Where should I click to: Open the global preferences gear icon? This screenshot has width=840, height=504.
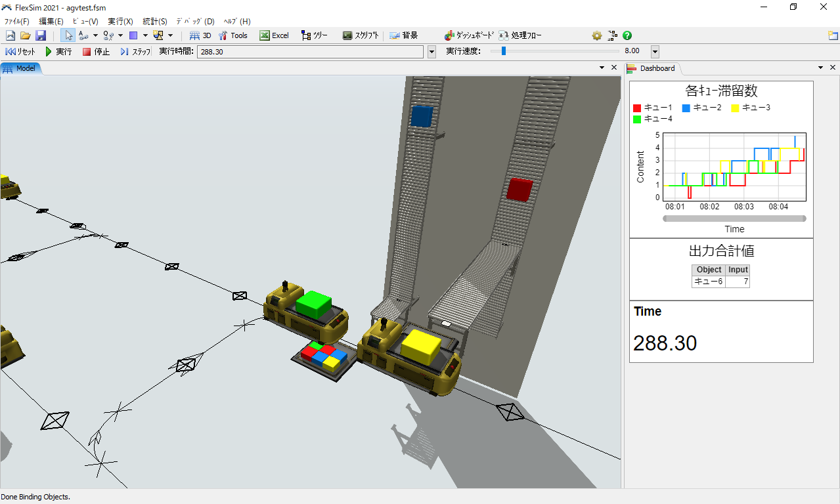(596, 35)
